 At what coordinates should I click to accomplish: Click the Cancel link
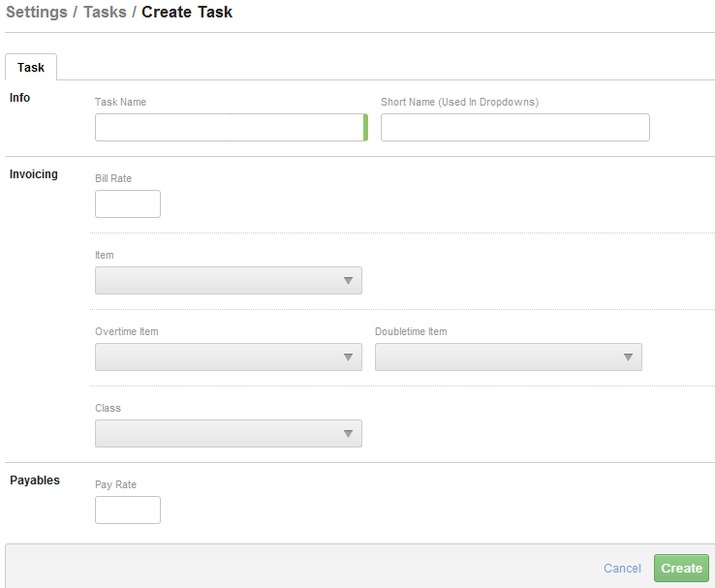[x=622, y=569]
